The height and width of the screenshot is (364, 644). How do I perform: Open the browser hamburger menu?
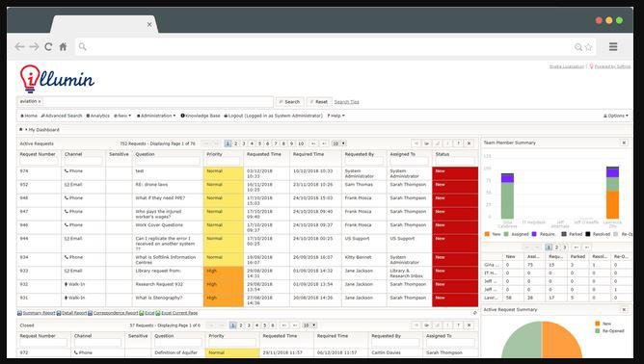pos(613,47)
